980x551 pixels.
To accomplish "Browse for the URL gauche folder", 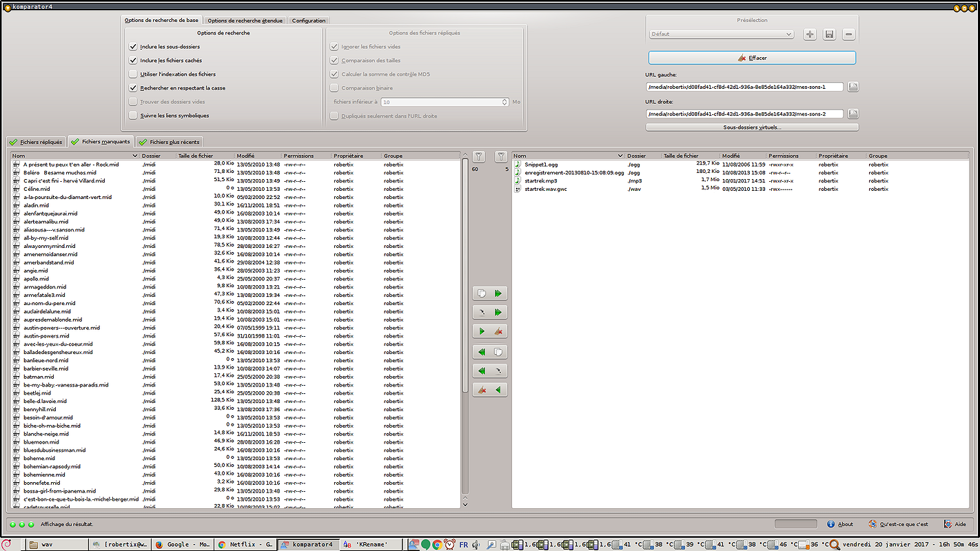I will 853,87.
